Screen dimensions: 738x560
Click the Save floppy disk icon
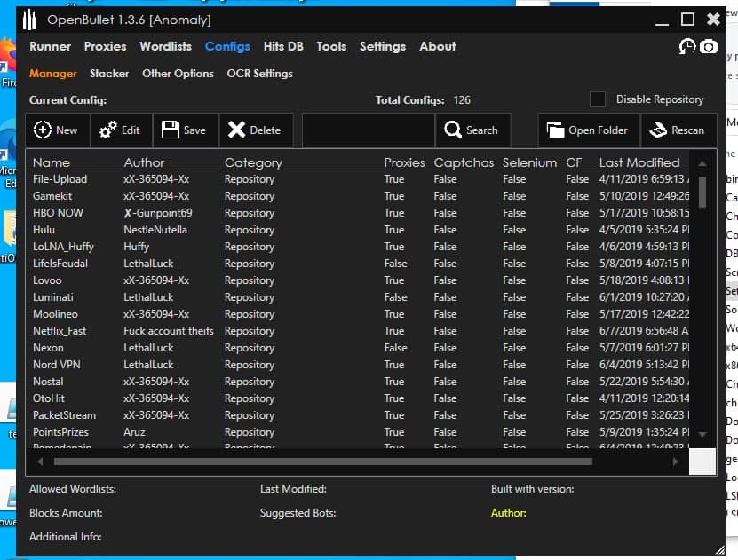point(171,130)
